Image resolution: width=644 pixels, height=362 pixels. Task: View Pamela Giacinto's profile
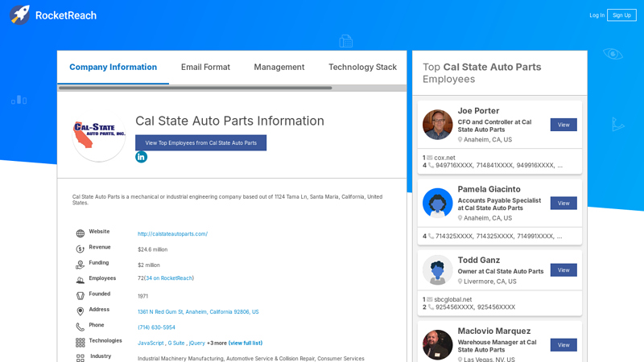(563, 204)
